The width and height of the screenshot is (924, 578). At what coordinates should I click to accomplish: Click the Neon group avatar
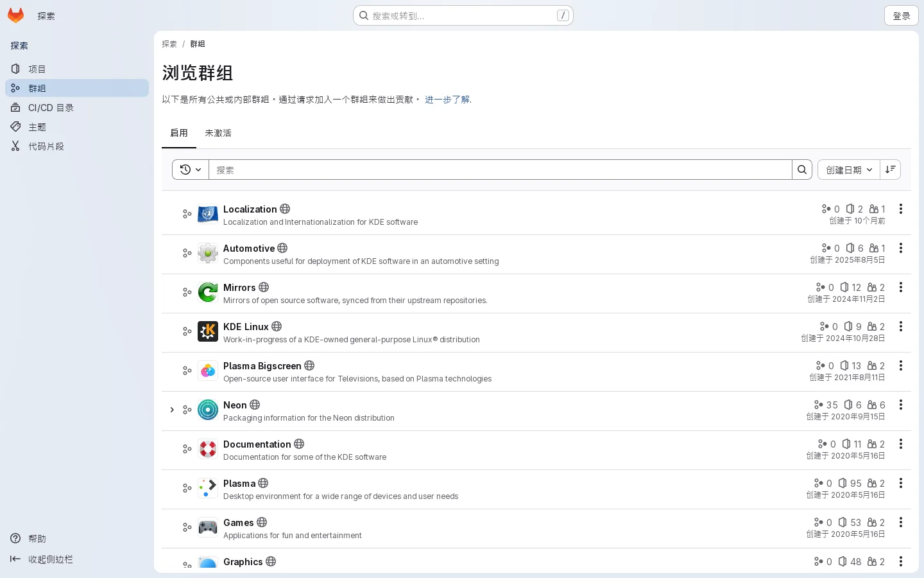point(208,410)
